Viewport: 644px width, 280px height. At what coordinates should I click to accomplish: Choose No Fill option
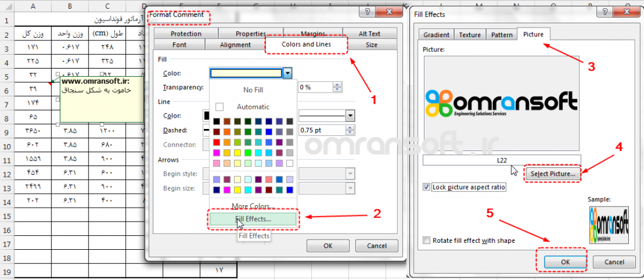[253, 90]
